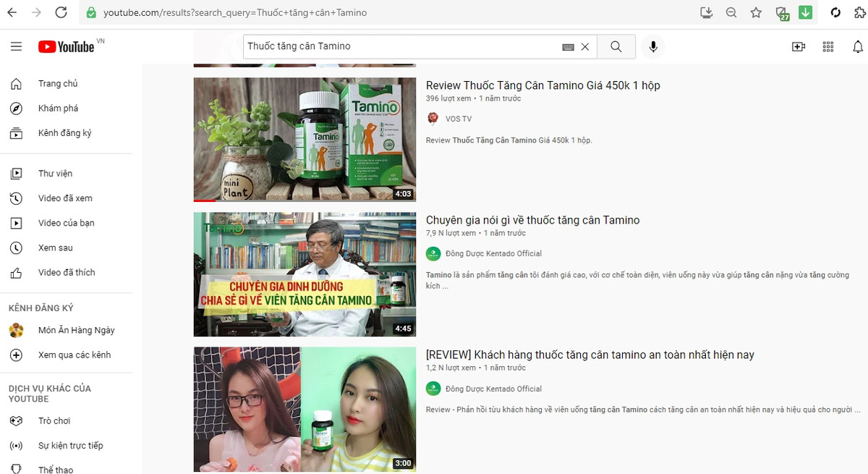Open the subscribed channel Món Ăn Hàng Ngày
The width and height of the screenshot is (868, 474).
(x=75, y=330)
